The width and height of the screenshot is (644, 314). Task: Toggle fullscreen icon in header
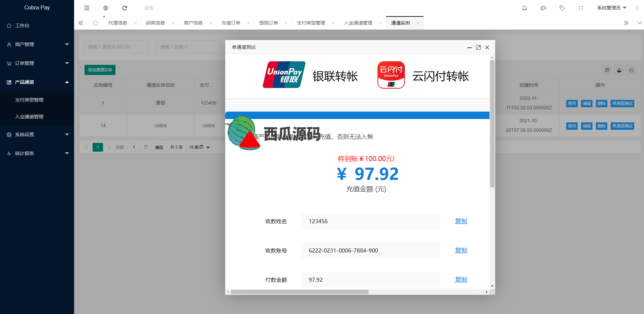581,8
